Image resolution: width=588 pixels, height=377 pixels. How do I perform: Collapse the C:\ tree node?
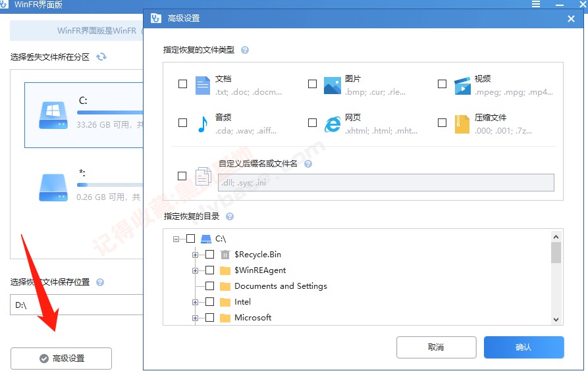tap(176, 239)
